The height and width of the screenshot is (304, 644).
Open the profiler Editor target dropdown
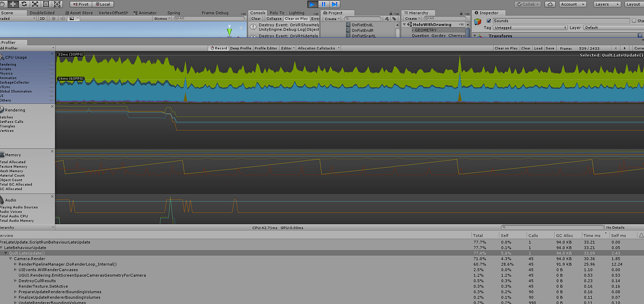pyautogui.click(x=288, y=48)
